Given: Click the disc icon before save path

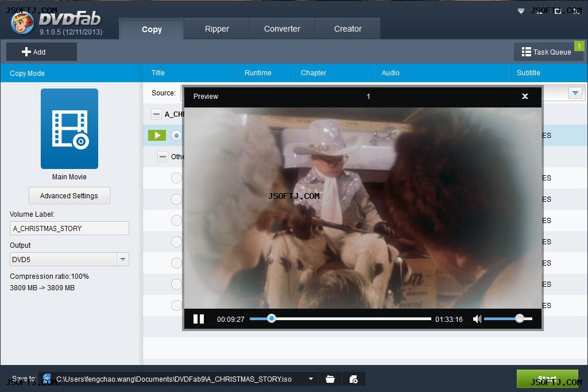Looking at the screenshot, I should 47,378.
